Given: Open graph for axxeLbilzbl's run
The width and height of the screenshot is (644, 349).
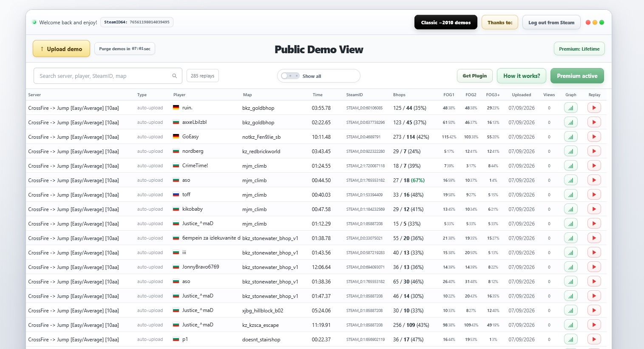Looking at the screenshot, I should click(570, 122).
